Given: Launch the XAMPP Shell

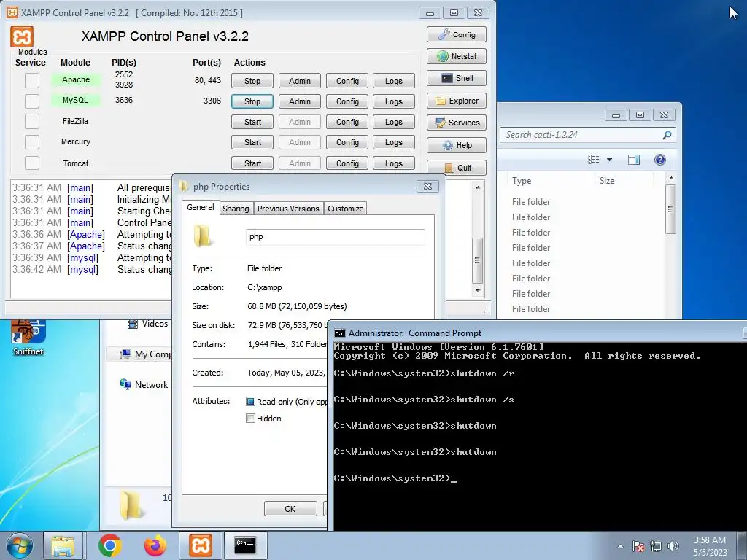Looking at the screenshot, I should point(457,78).
